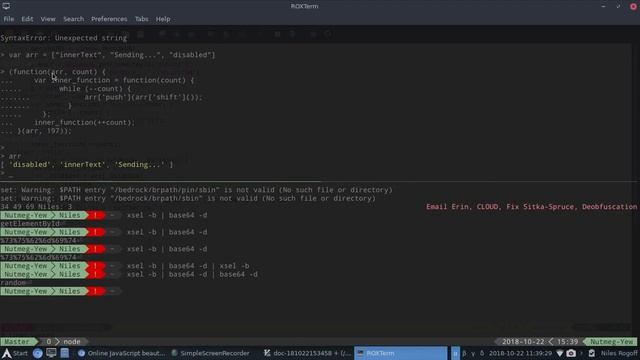Switch to the doc-181022153458 taskbar window
Image resolution: width=640 pixels, height=360 pixels.
pos(307,353)
